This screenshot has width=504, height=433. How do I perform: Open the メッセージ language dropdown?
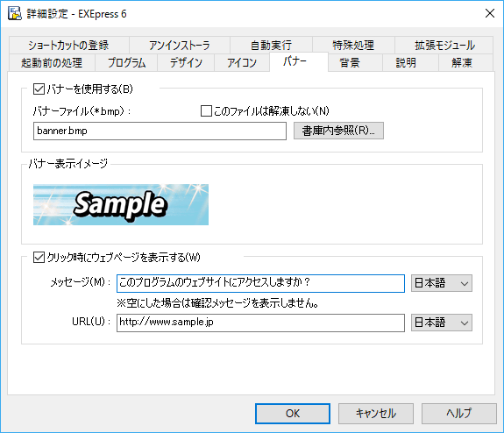point(441,283)
